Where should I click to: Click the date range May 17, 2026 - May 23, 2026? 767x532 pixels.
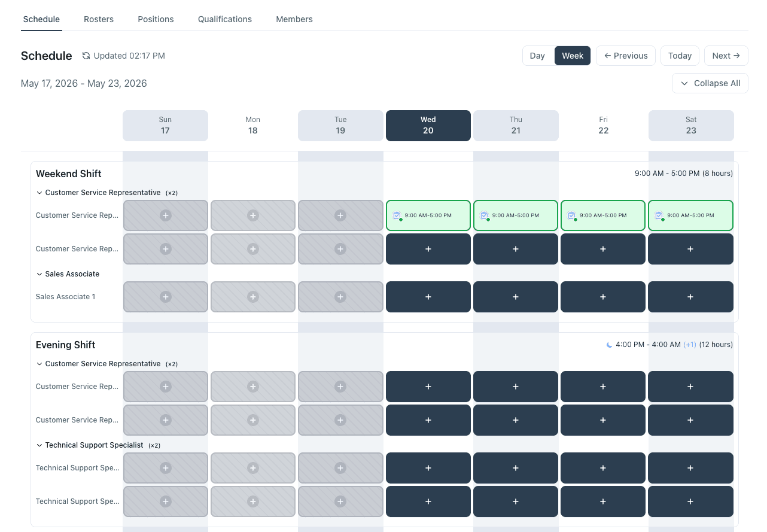click(x=84, y=83)
